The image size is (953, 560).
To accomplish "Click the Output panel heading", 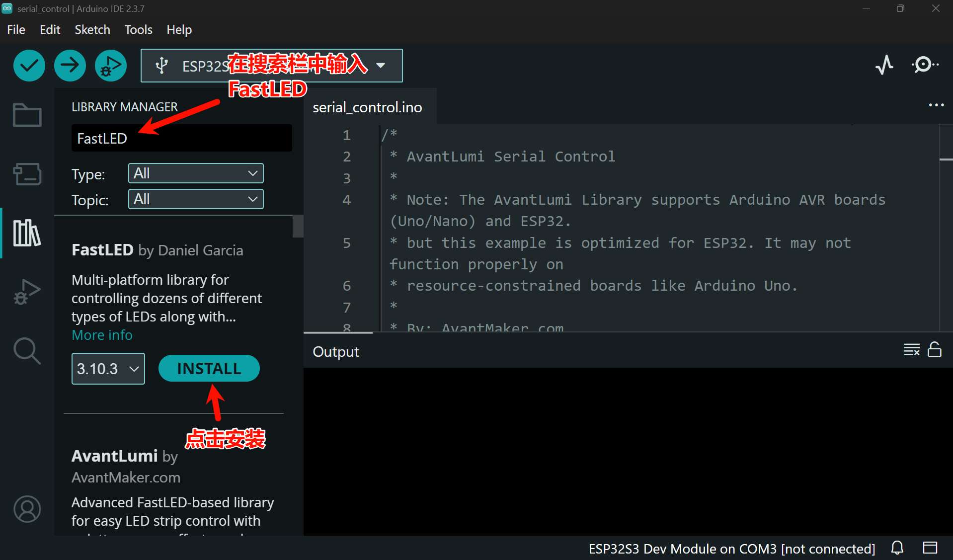I will coord(336,351).
